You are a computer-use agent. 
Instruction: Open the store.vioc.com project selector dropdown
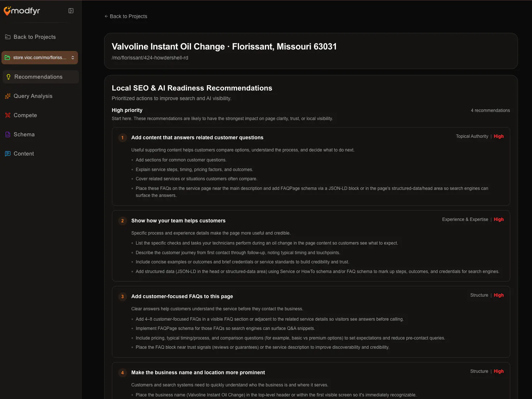[x=40, y=58]
